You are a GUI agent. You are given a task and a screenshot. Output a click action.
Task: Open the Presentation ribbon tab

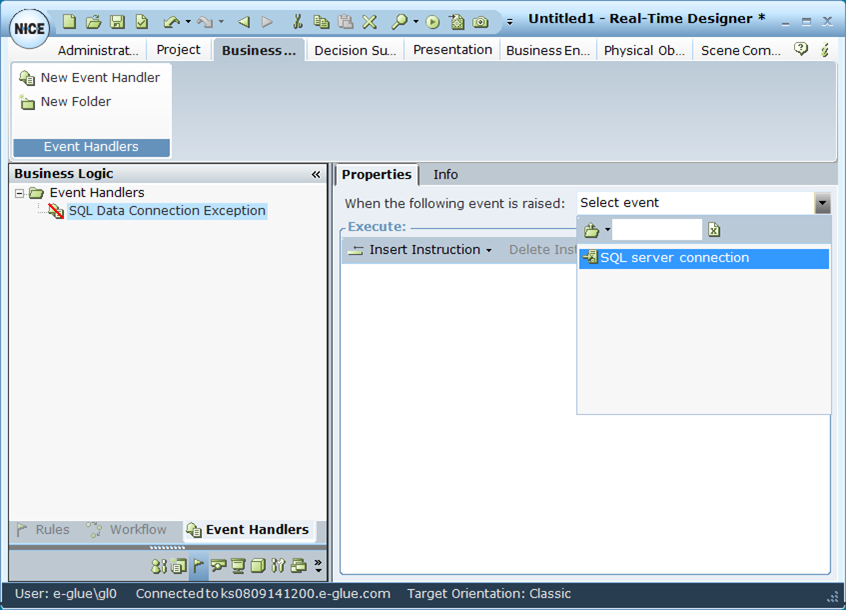coord(452,50)
